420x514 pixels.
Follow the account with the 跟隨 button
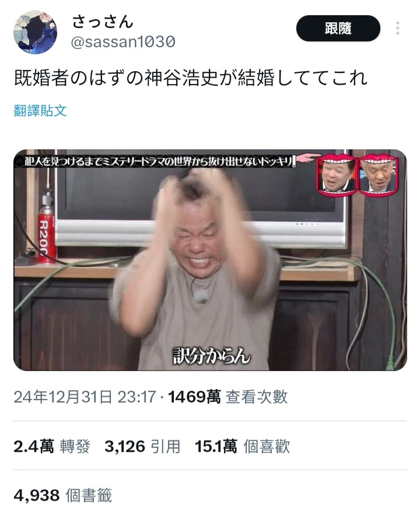(x=338, y=28)
